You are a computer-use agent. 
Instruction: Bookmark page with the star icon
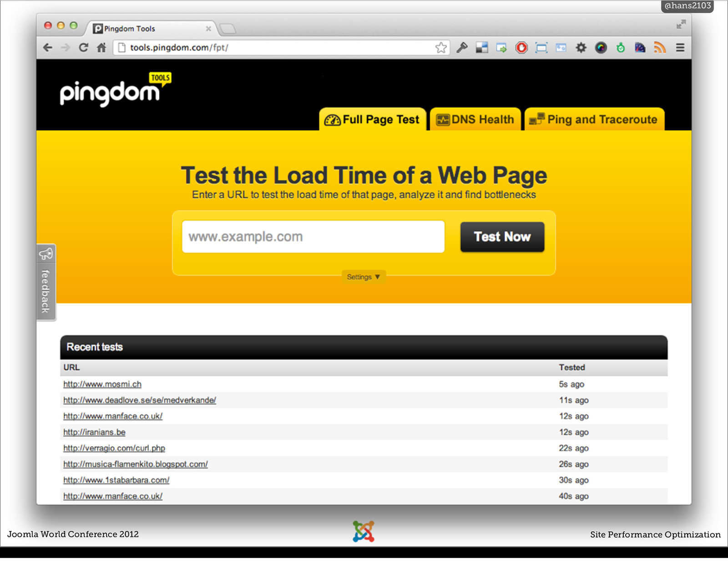[441, 47]
